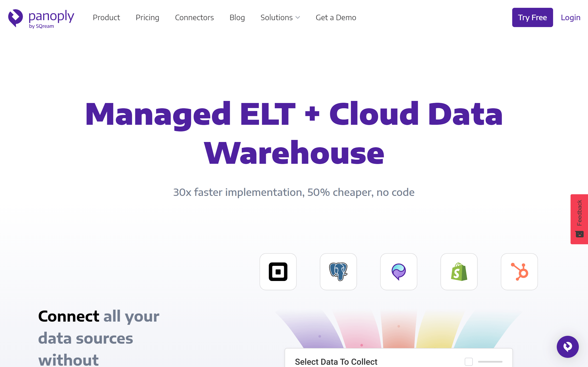The width and height of the screenshot is (588, 367).
Task: Click the Try Free button
Action: 533,17
